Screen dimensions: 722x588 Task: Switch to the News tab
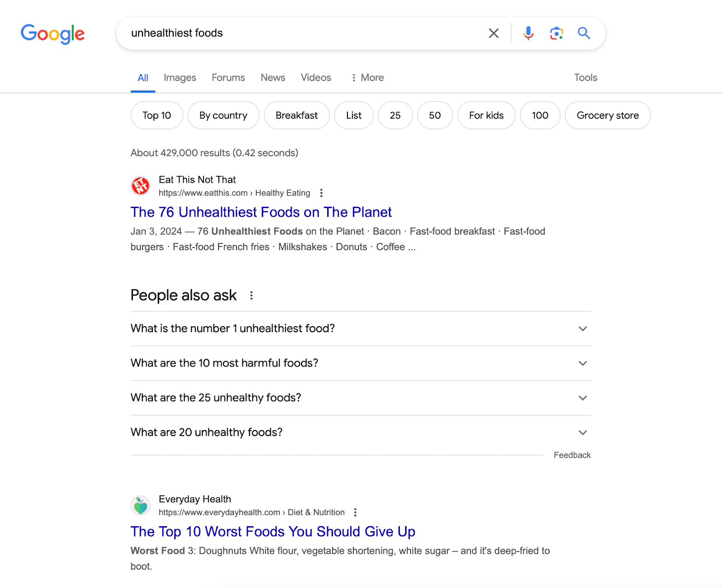click(273, 77)
